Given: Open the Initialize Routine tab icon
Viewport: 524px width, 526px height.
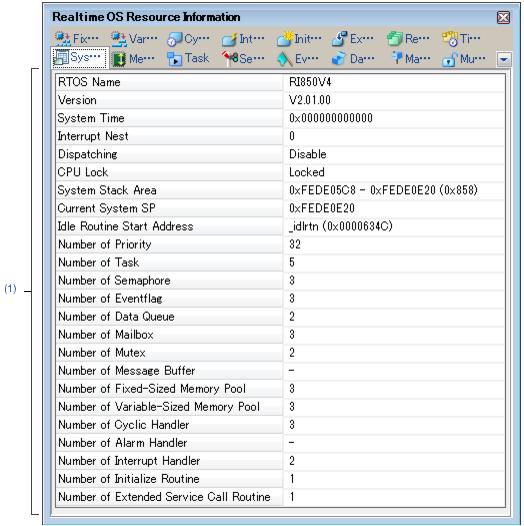Looking at the screenshot, I should (285, 39).
